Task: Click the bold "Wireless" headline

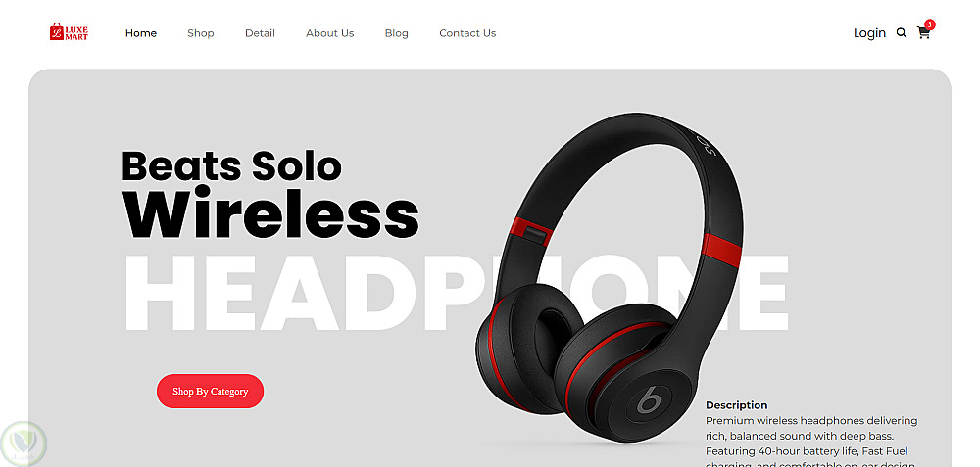Action: pyautogui.click(x=270, y=211)
